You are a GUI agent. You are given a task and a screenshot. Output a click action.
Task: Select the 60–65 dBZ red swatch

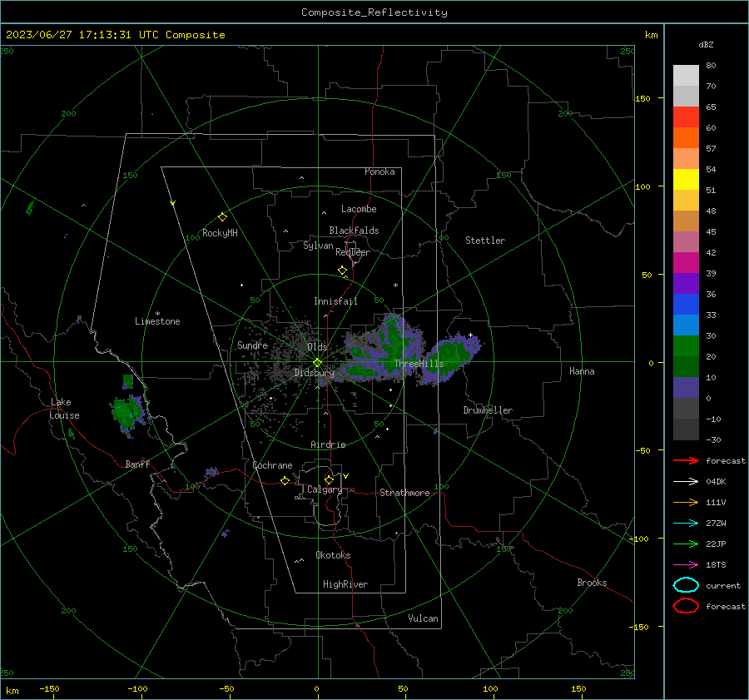pyautogui.click(x=686, y=117)
